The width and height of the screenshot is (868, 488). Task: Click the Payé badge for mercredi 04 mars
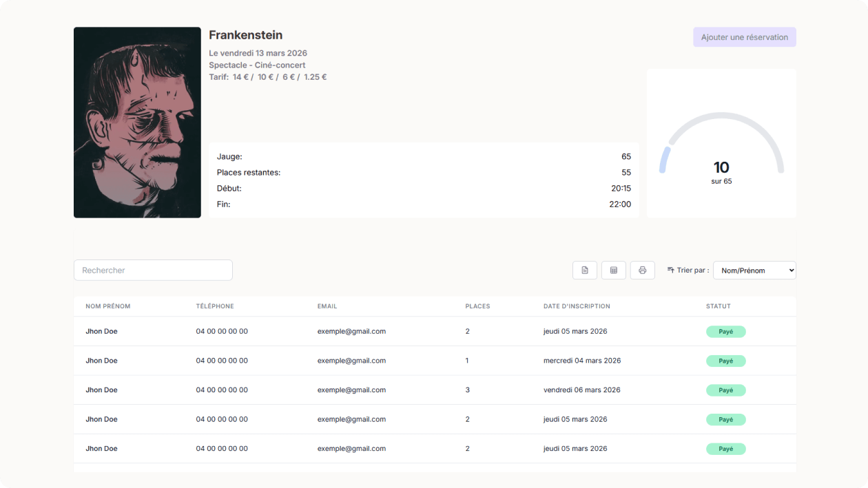coord(725,361)
